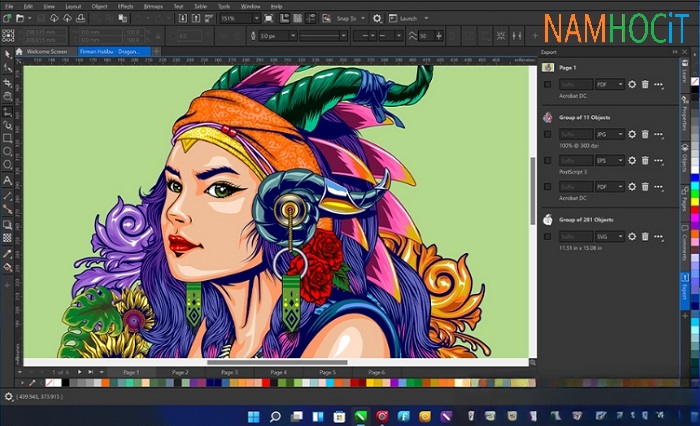The width and height of the screenshot is (700, 426).
Task: Go to the next page arrow
Action: click(79, 372)
